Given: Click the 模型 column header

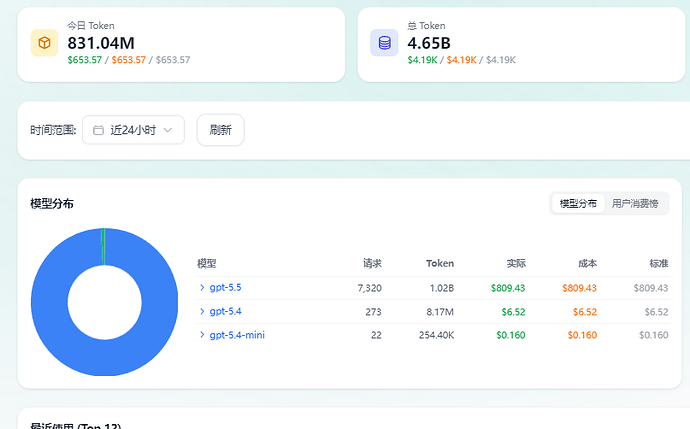Looking at the screenshot, I should 207,264.
